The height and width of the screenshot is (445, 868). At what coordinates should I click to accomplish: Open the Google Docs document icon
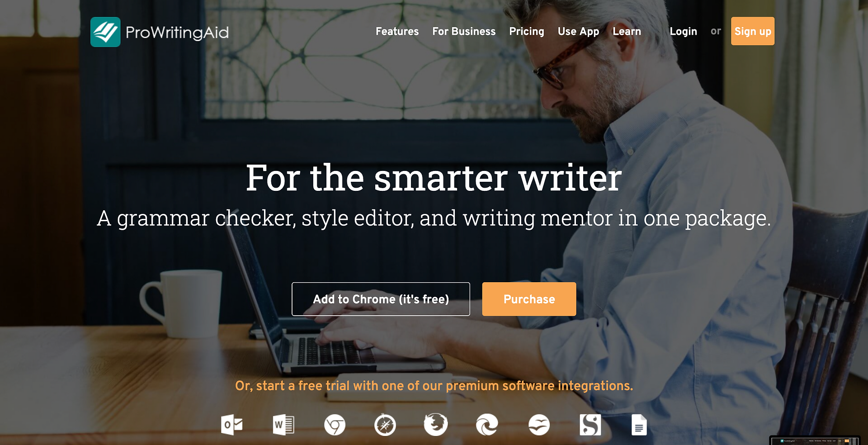coord(639,425)
